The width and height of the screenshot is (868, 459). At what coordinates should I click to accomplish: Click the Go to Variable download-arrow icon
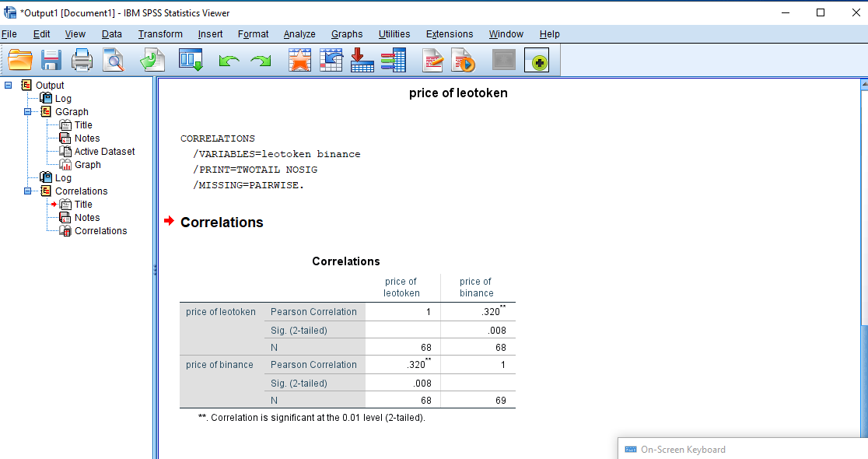(x=362, y=60)
